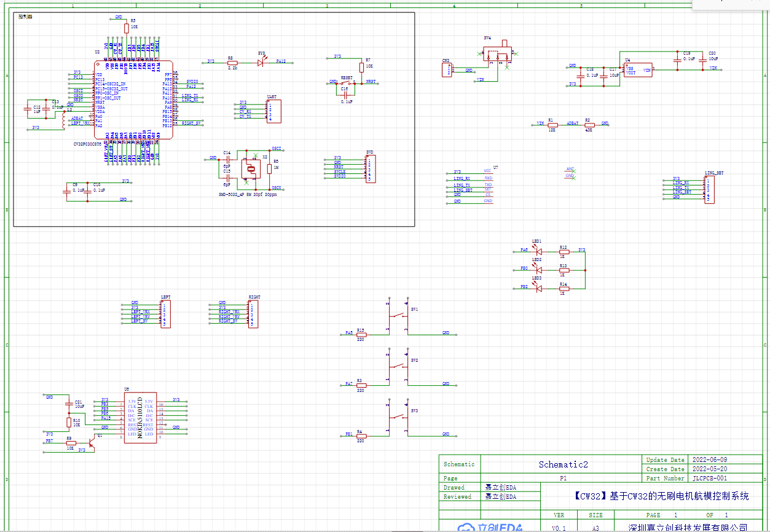This screenshot has height=532, width=770.
Task: Click the Update Date value 2022-06-09
Action: click(x=709, y=460)
